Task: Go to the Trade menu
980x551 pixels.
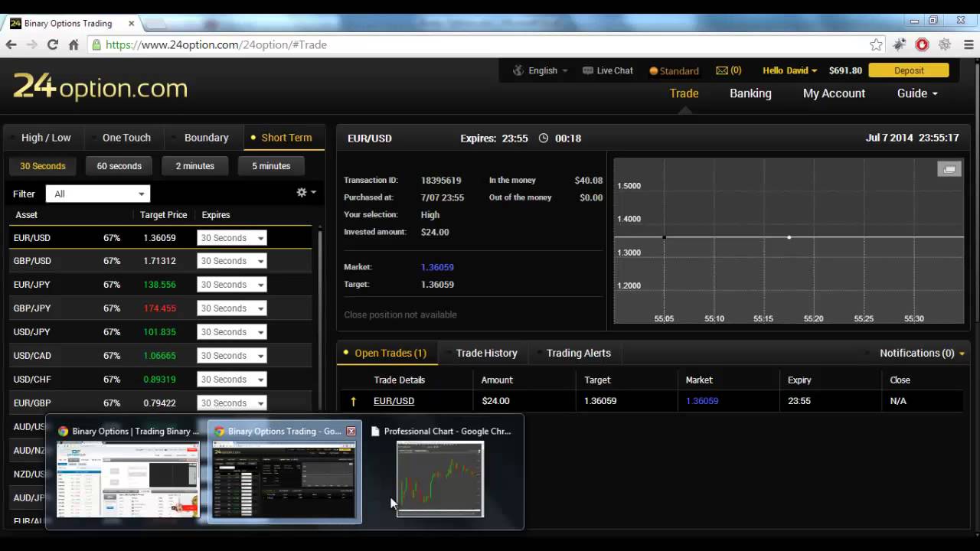Action: click(x=684, y=93)
